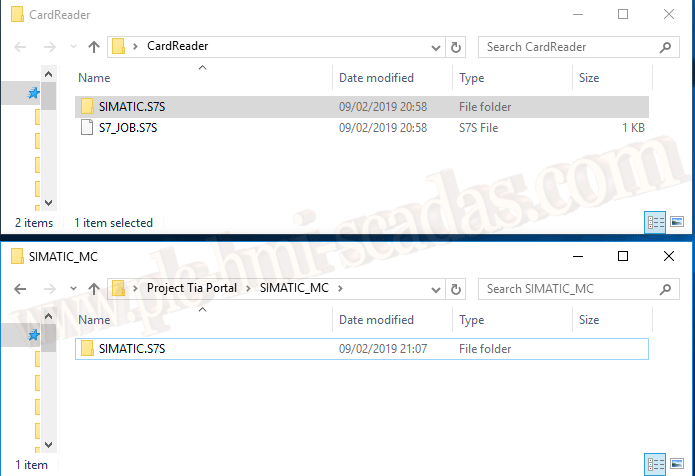Sort CardReader files by Date modified column
This screenshot has height=476, width=695.
(376, 78)
